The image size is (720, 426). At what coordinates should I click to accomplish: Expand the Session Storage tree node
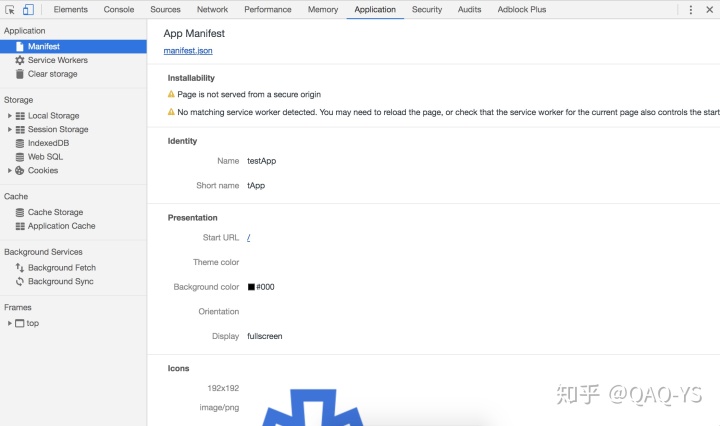coord(9,129)
